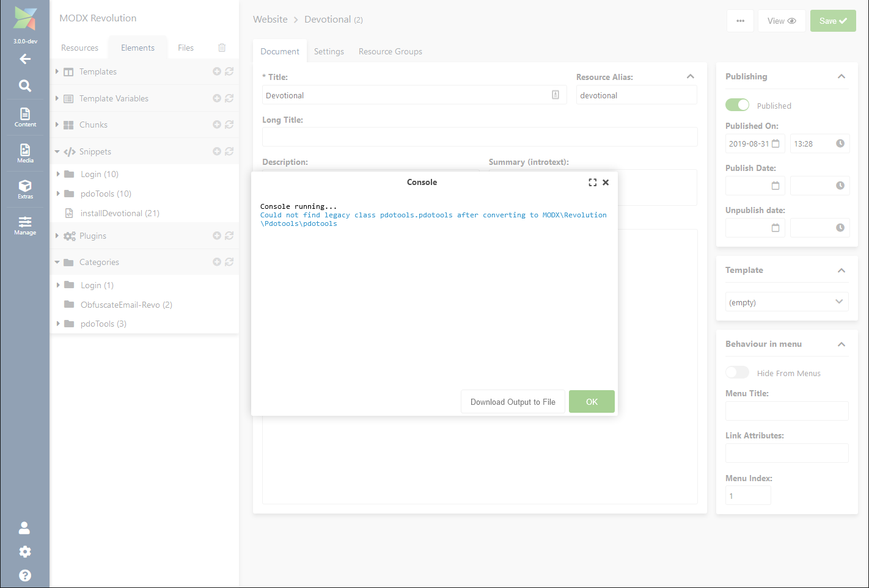Screen dimensions: 869x588
Task: Open the system settings gear icon
Action: (x=25, y=551)
